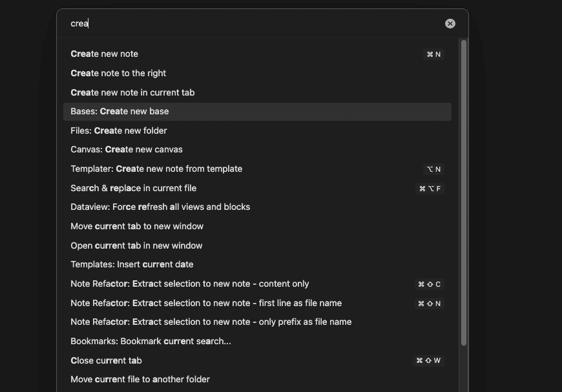Run the Create new note command

coord(105,54)
